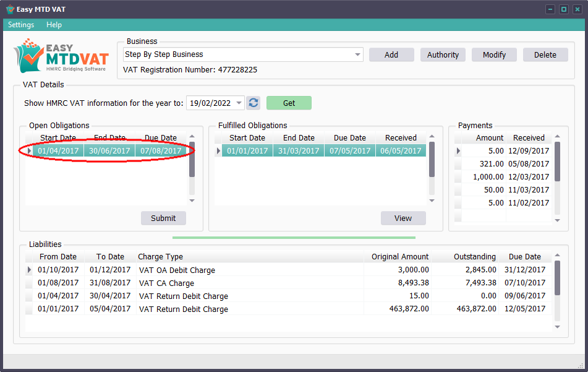Screen dimensions: 588x372
Task: Expand the Business dropdown list
Action: pos(357,55)
